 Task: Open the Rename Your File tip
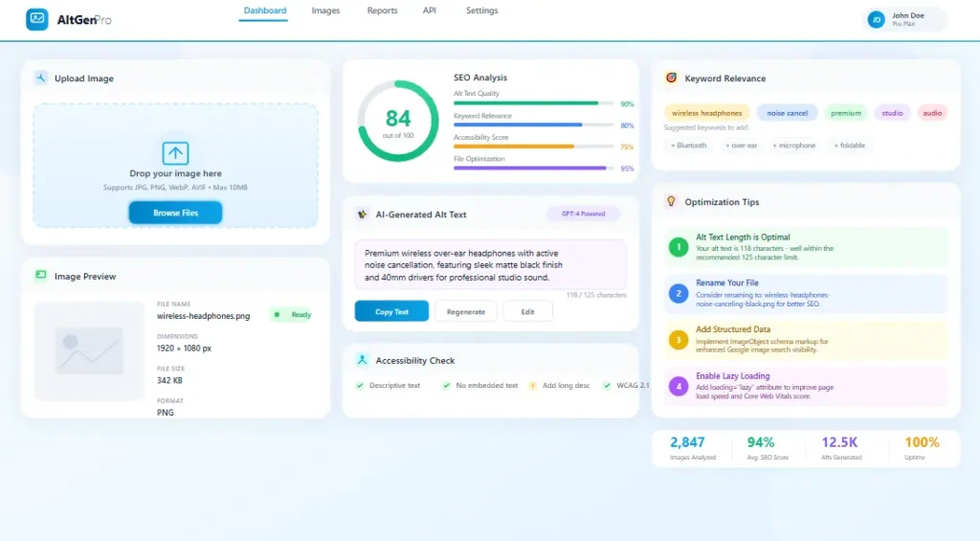click(806, 293)
